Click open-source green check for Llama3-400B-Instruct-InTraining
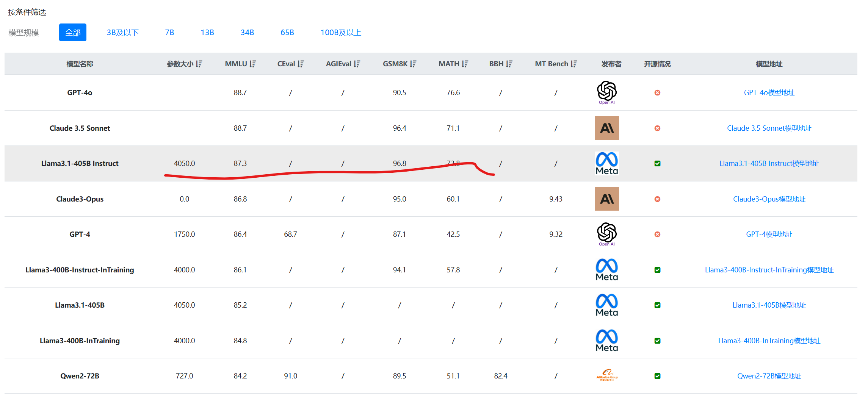This screenshot has width=868, height=394. click(x=657, y=270)
